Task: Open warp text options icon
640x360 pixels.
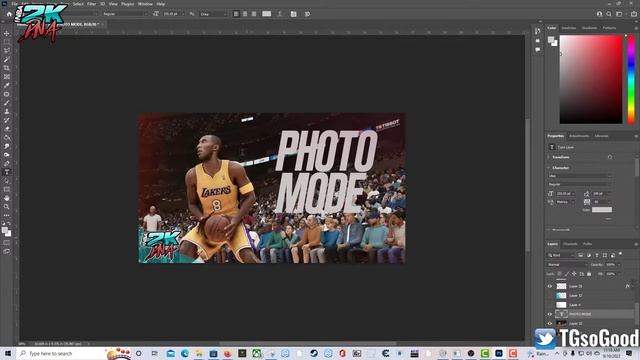Action: click(280, 14)
